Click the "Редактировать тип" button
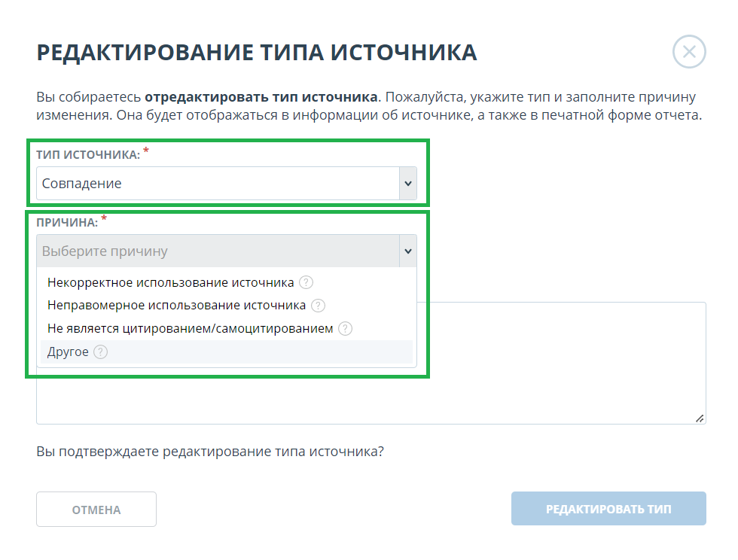This screenshot has width=738, height=560. point(608,510)
